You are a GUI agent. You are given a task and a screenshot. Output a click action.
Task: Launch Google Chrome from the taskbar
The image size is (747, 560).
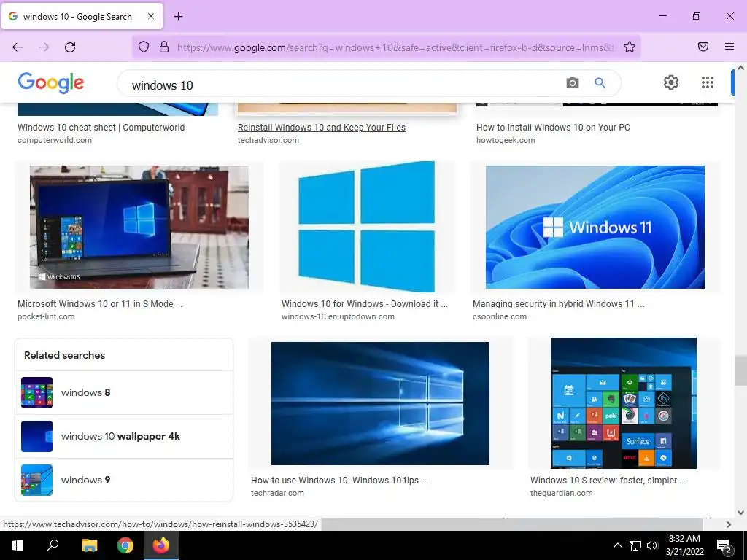click(x=125, y=545)
